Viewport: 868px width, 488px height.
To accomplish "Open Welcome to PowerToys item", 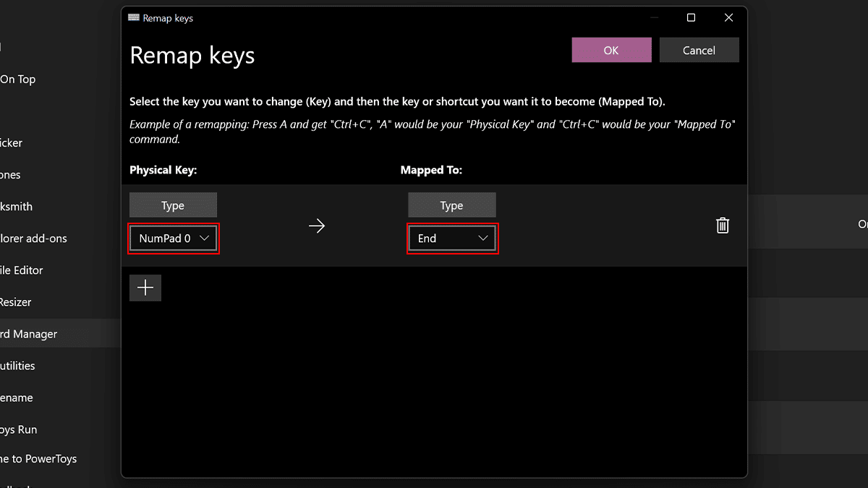I will click(x=38, y=459).
